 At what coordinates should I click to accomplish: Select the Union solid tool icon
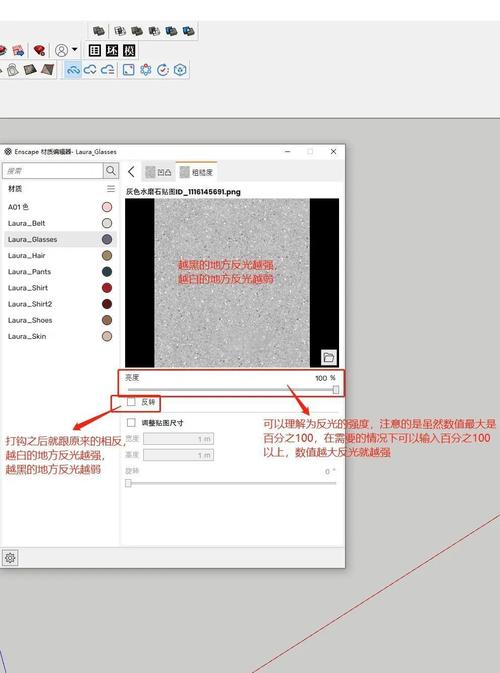137,31
